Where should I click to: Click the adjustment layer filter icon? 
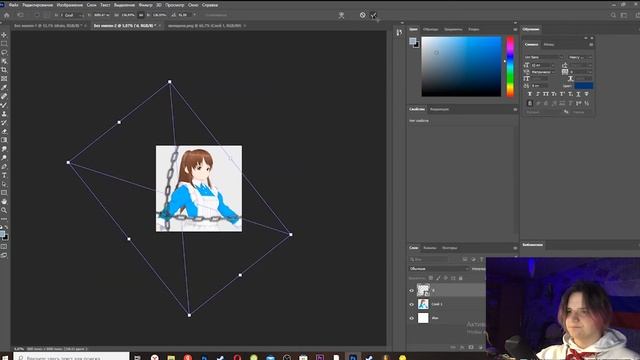[x=473, y=259]
